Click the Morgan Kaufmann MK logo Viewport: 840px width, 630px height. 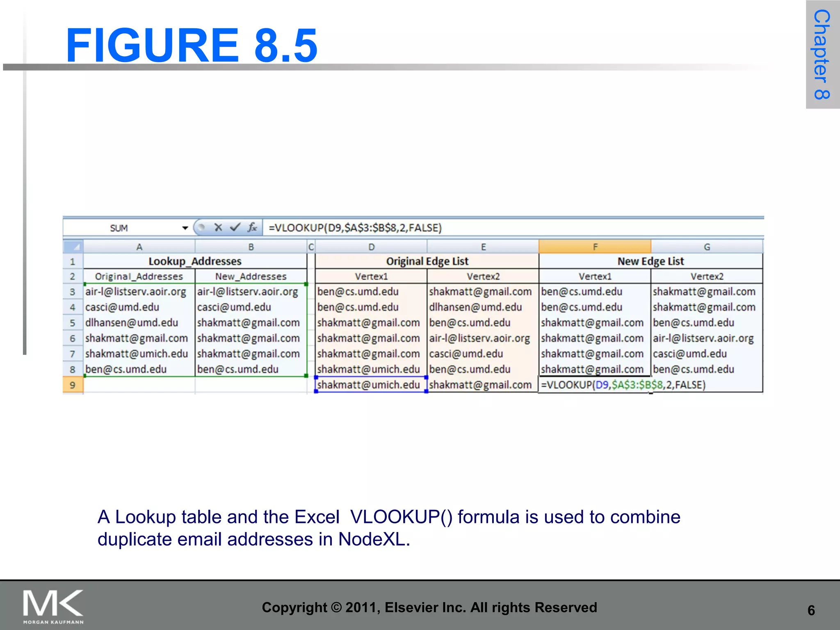[53, 607]
